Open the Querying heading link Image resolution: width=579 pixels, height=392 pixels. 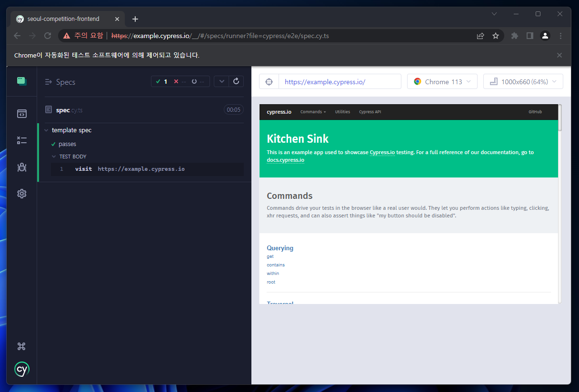coord(280,248)
